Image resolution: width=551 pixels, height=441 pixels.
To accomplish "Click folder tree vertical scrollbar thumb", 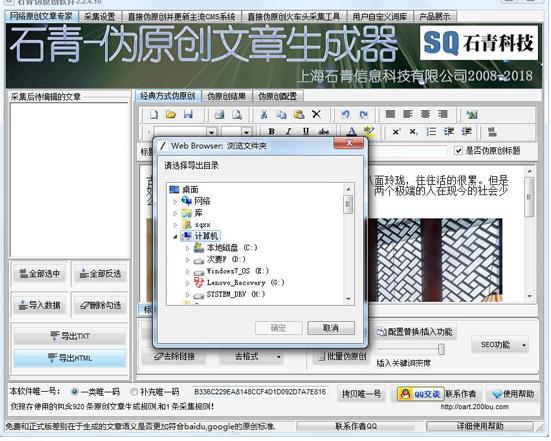I will click(348, 205).
